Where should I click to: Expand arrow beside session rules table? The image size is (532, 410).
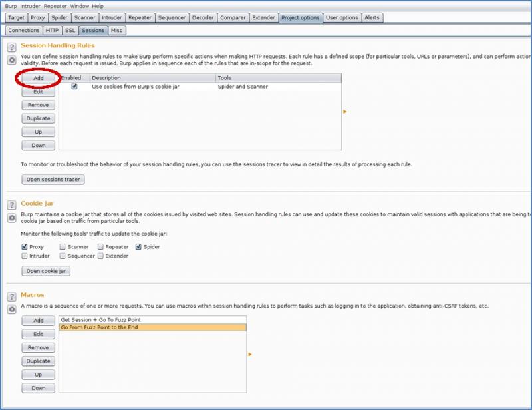click(344, 111)
